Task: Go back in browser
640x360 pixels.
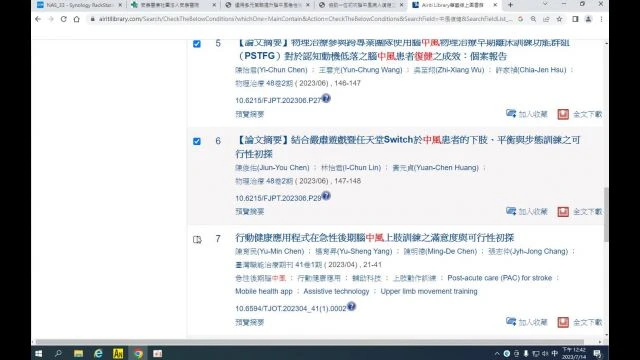Action: point(38,19)
